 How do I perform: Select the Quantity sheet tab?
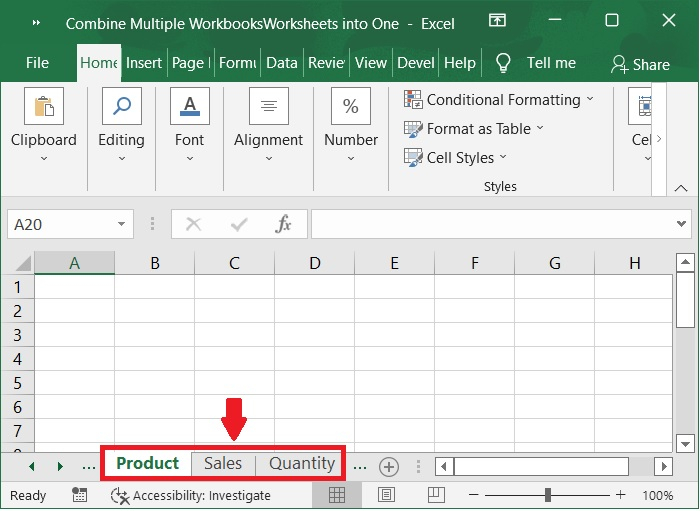(302, 464)
